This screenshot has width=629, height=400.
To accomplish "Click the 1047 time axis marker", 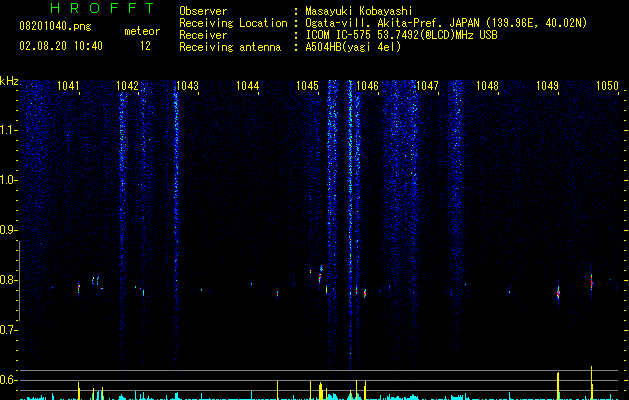I will pos(427,86).
